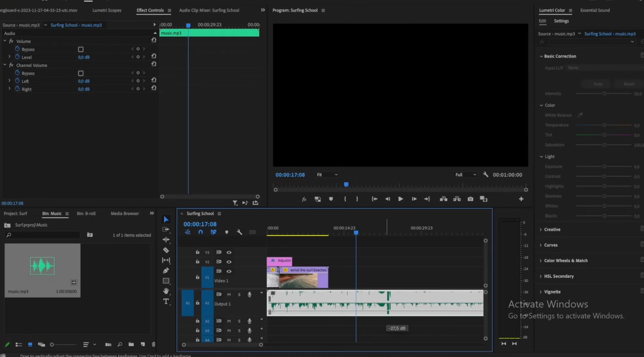Switch bin to list view
The height and width of the screenshot is (357, 644).
[x=19, y=345]
